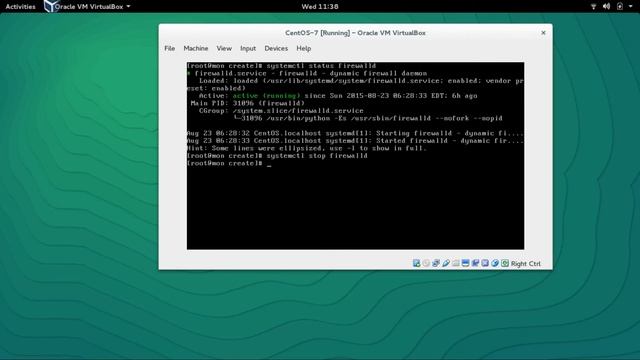Open the GNOME Activities overview
Image resolution: width=640 pixels, height=360 pixels.
pyautogui.click(x=20, y=7)
